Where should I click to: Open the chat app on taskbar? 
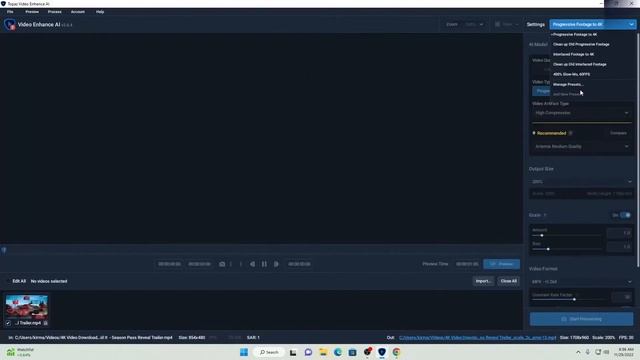point(308,352)
